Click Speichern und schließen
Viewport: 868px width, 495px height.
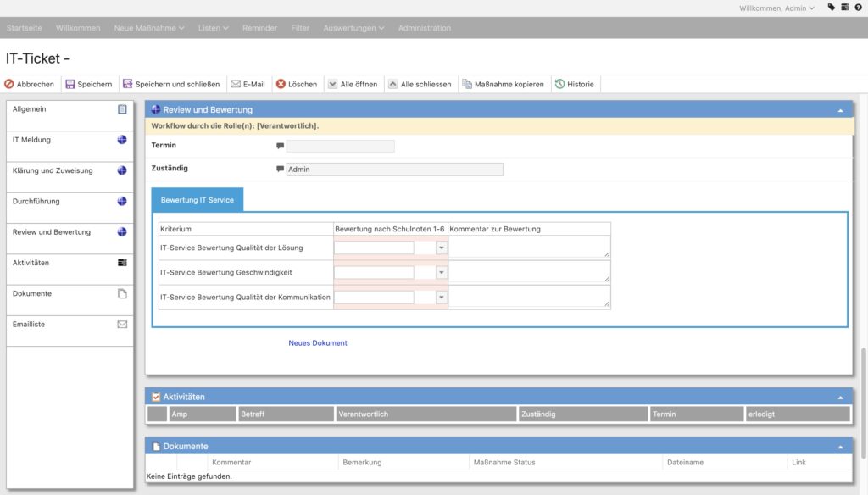[x=171, y=84]
